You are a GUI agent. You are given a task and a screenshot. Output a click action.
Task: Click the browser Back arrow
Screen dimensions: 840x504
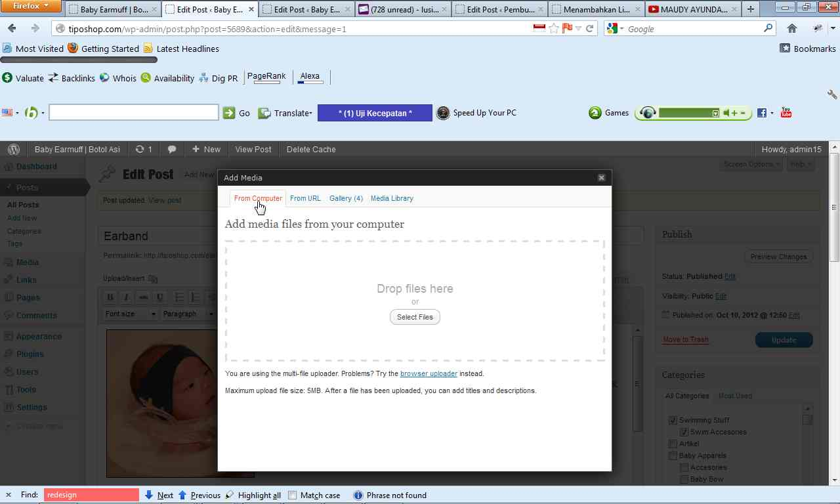coord(12,28)
